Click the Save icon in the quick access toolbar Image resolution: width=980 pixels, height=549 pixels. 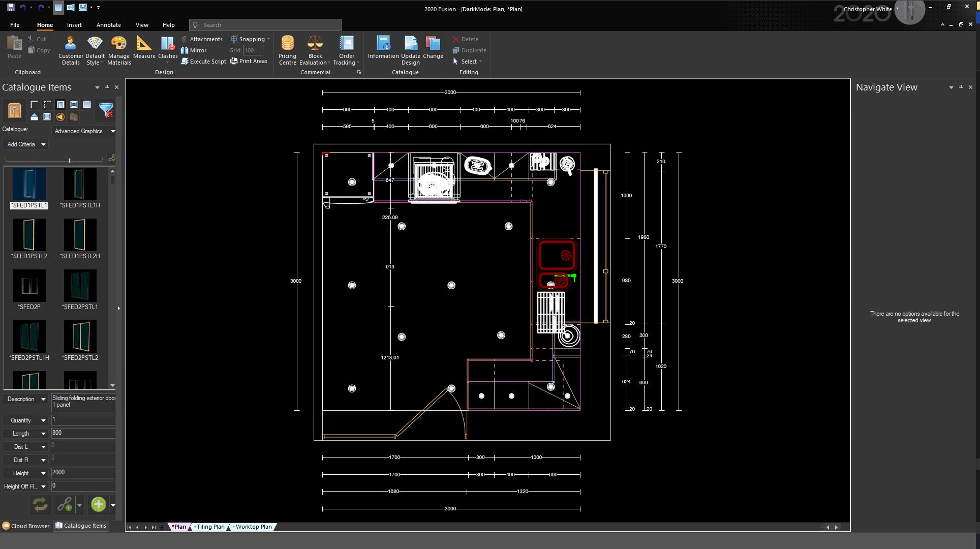10,8
